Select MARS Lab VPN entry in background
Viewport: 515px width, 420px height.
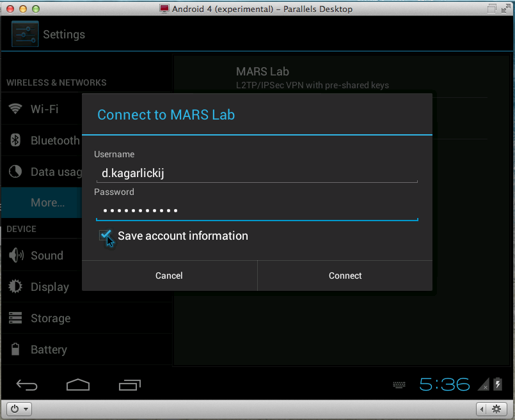(x=330, y=78)
